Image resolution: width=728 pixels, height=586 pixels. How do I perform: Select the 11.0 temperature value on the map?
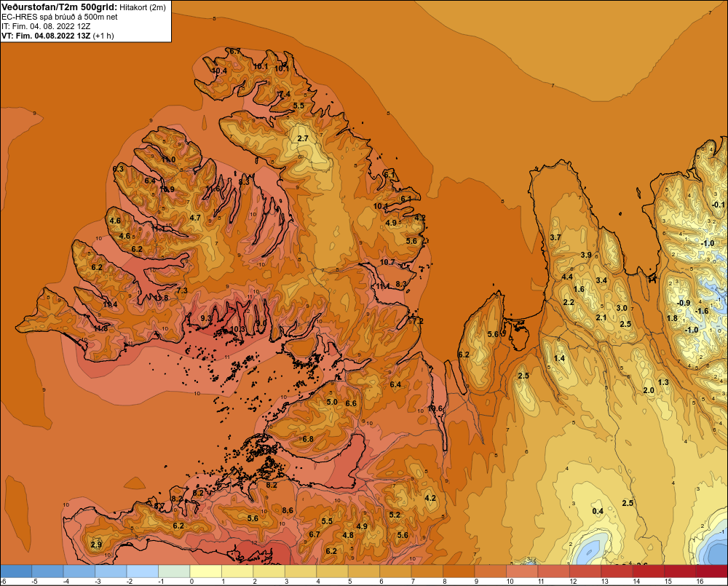pyautogui.click(x=168, y=159)
